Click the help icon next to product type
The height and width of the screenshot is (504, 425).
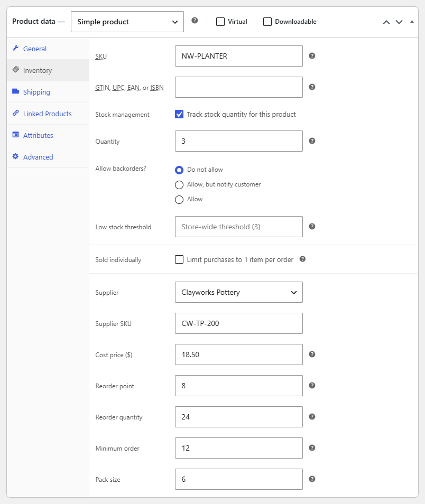coord(195,21)
